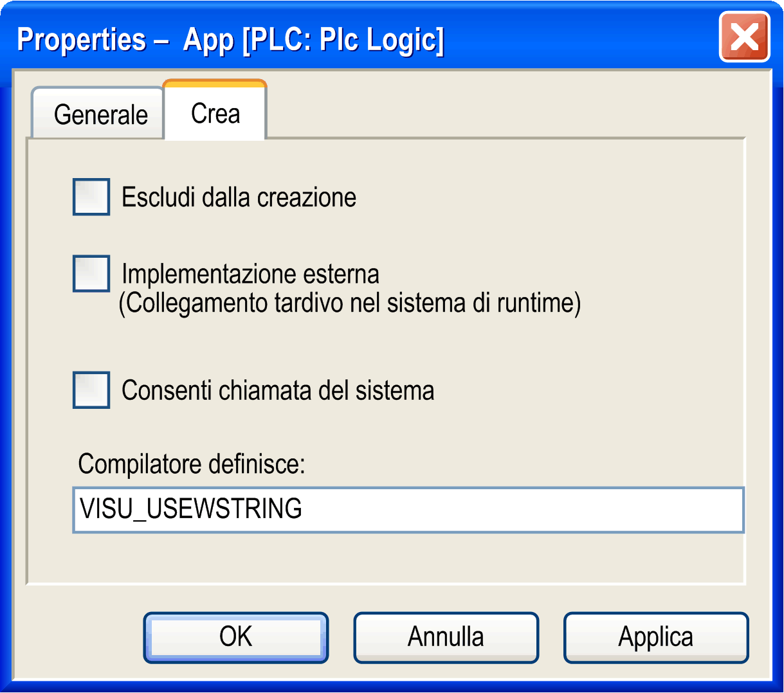Viewport: 784px width, 693px height.
Task: Click the 'Escludi dalla creazione' label text
Action: point(239,197)
